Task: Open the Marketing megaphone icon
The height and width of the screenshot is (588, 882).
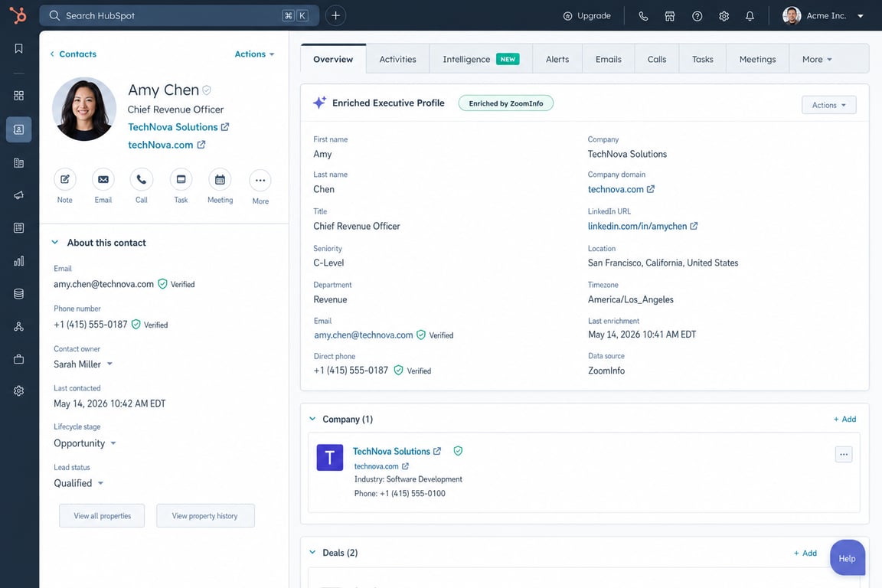Action: 18,195
